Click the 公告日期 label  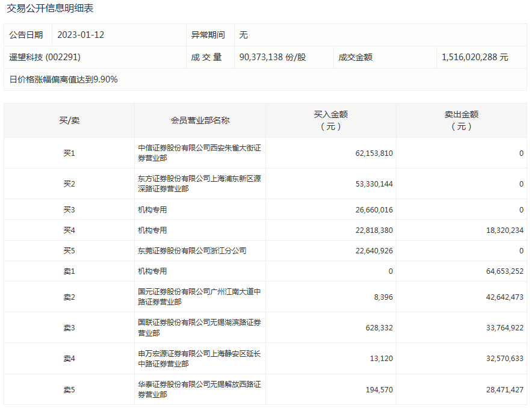pos(26,35)
